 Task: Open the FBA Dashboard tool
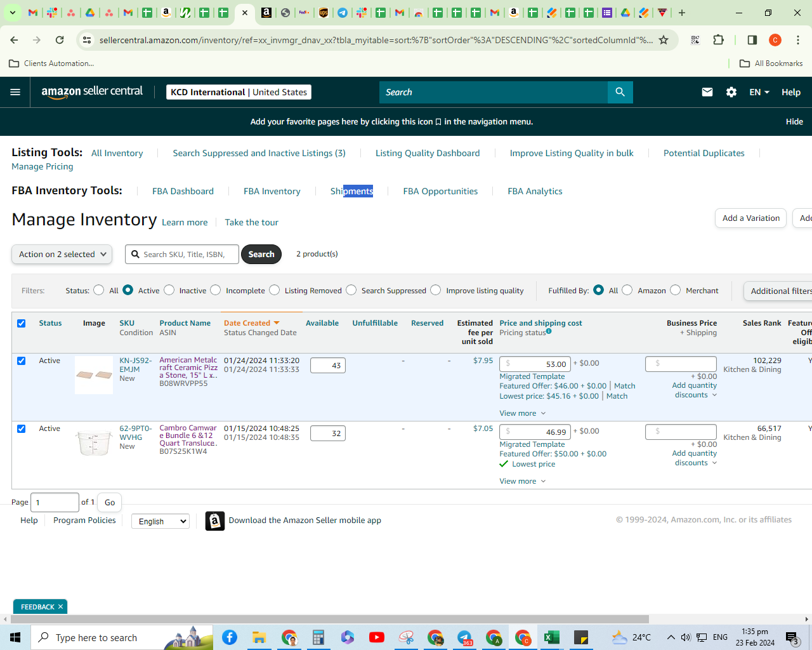[183, 191]
